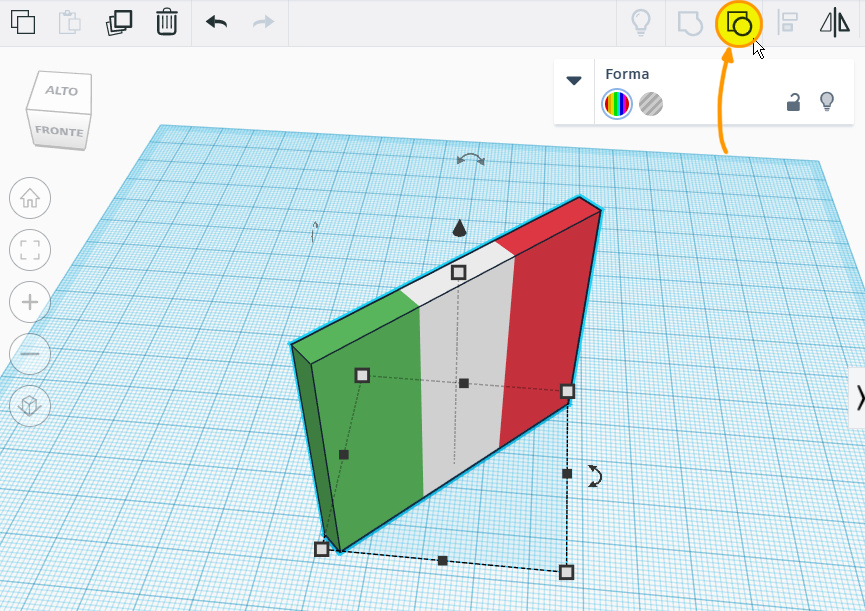Viewport: 865px width, 611px height.
Task: Click the ALTO face of the view cube
Action: [x=61, y=90]
